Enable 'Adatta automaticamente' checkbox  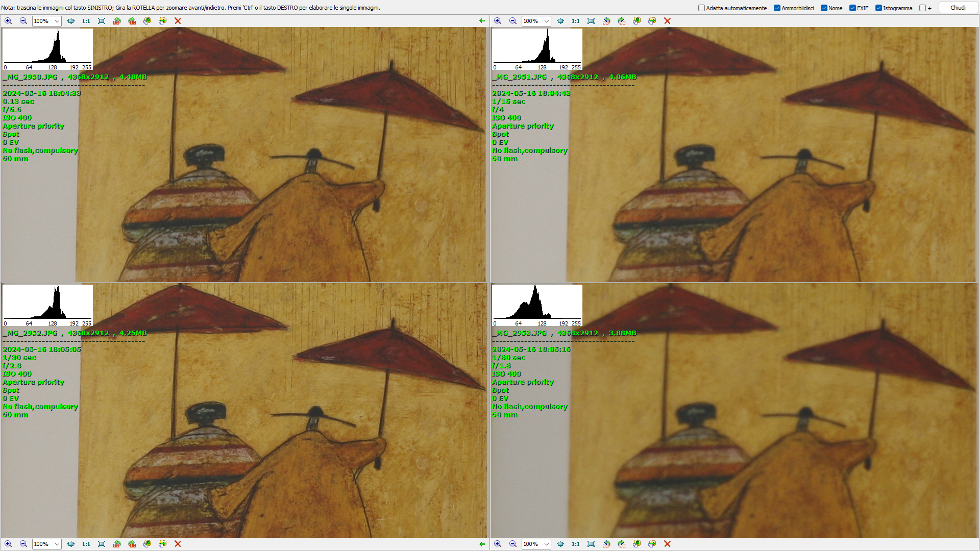tap(702, 8)
